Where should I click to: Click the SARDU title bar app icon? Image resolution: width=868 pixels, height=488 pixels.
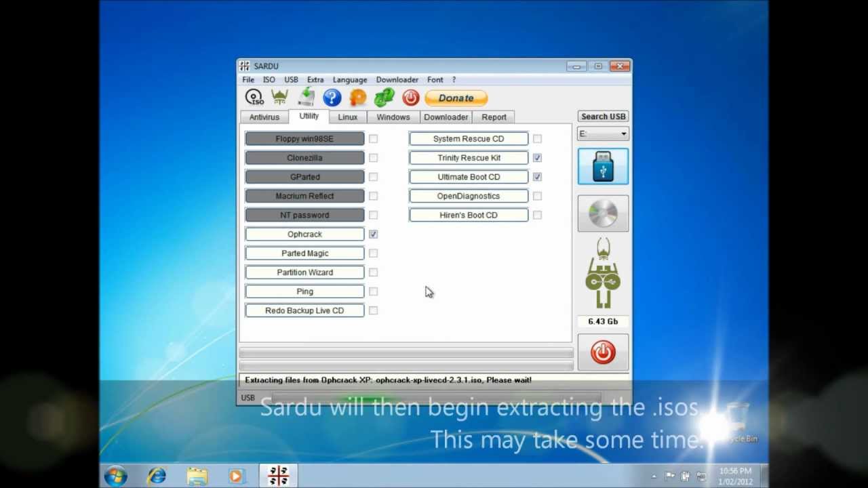[x=245, y=66]
